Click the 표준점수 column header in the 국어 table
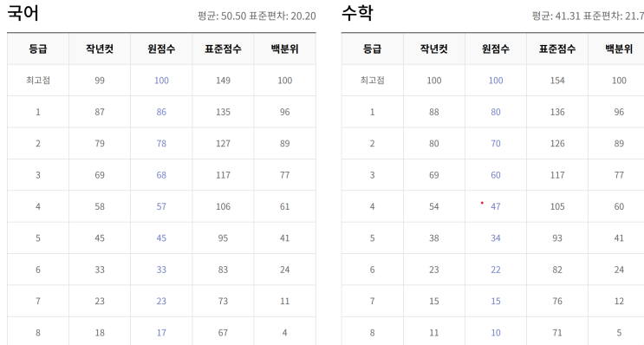644x345 pixels. point(223,49)
